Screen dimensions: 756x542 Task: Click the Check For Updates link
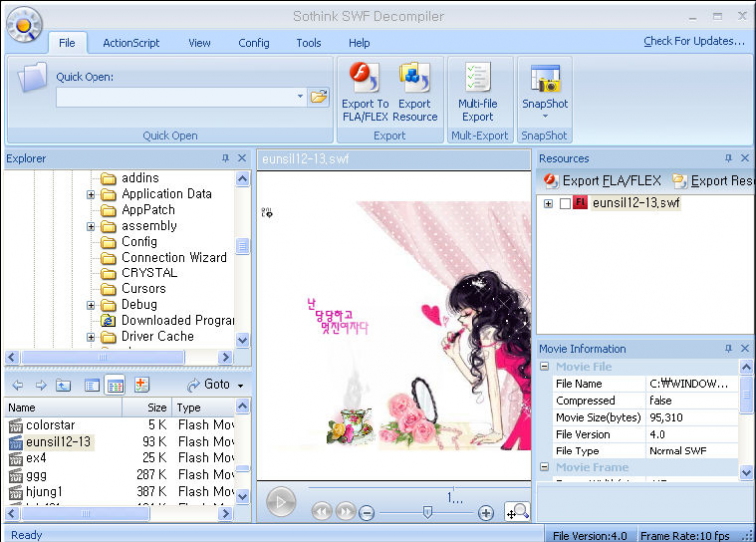(693, 41)
